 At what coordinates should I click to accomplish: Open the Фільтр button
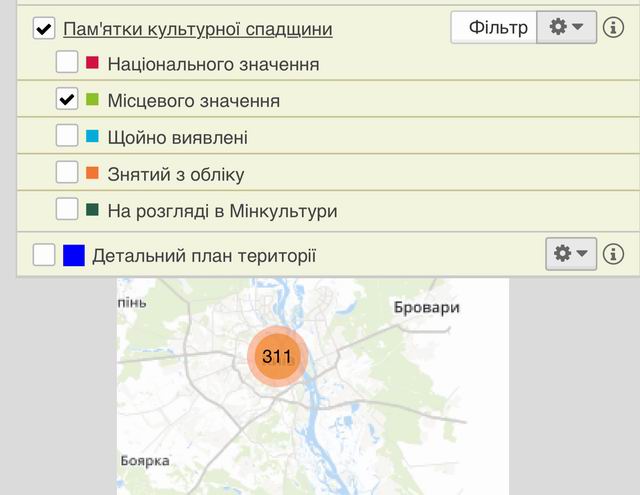[x=493, y=27]
